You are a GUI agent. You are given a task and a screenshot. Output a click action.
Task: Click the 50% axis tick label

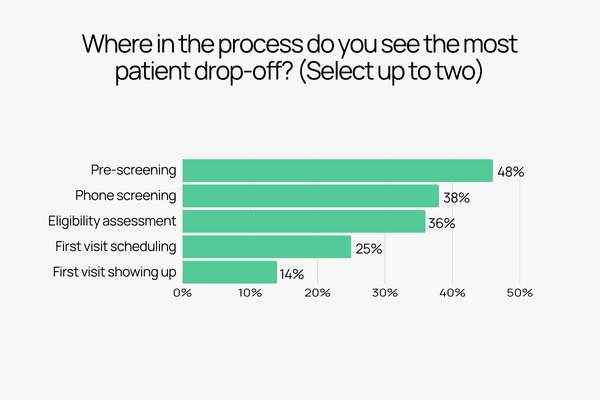point(519,293)
